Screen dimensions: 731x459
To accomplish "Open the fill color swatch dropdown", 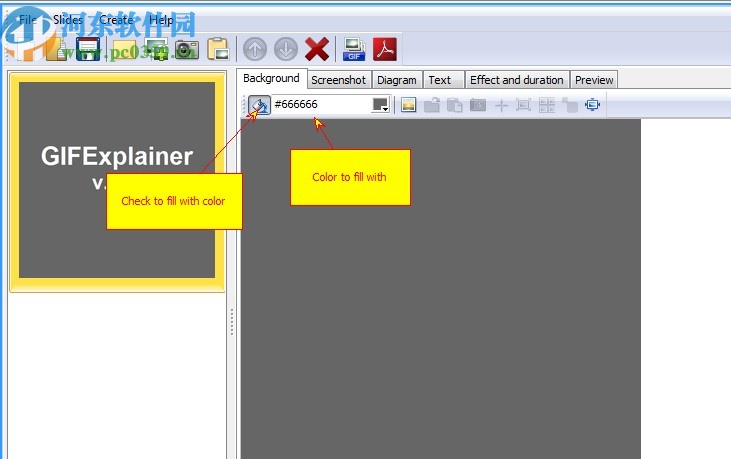I will (380, 104).
